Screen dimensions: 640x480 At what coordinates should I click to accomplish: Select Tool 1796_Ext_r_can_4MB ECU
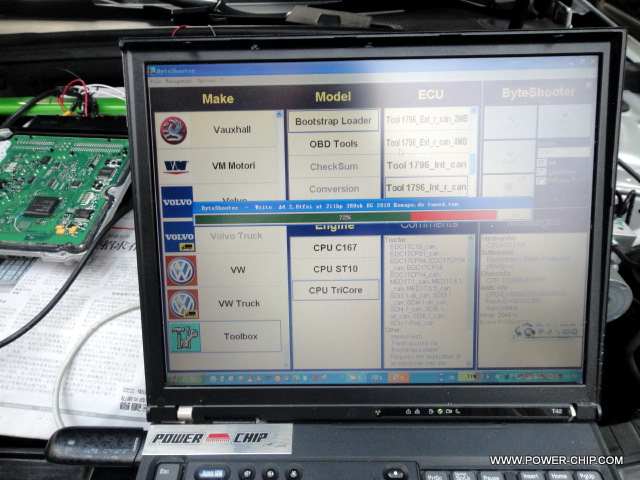point(427,142)
